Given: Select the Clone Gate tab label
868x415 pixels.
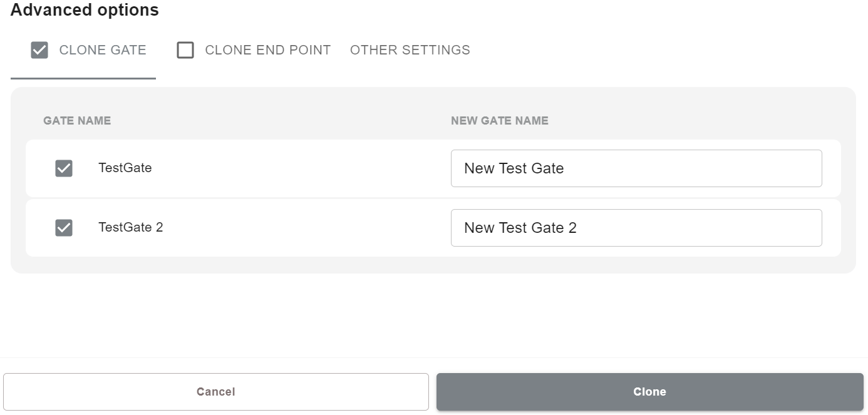Looking at the screenshot, I should click(x=103, y=50).
